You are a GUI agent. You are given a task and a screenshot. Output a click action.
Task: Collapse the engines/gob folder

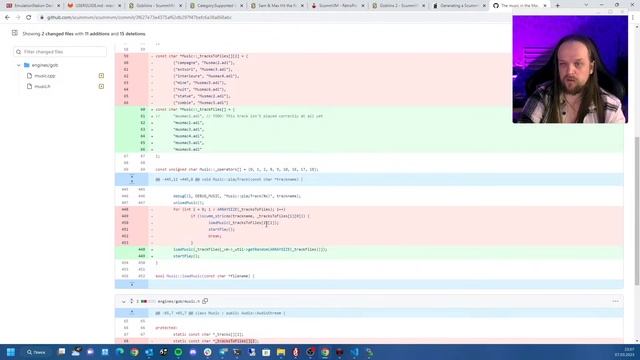(18, 65)
